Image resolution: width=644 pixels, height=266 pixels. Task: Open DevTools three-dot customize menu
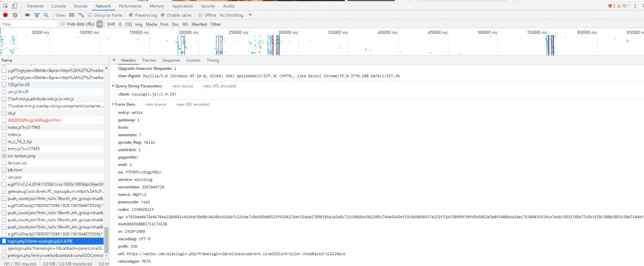(634, 6)
